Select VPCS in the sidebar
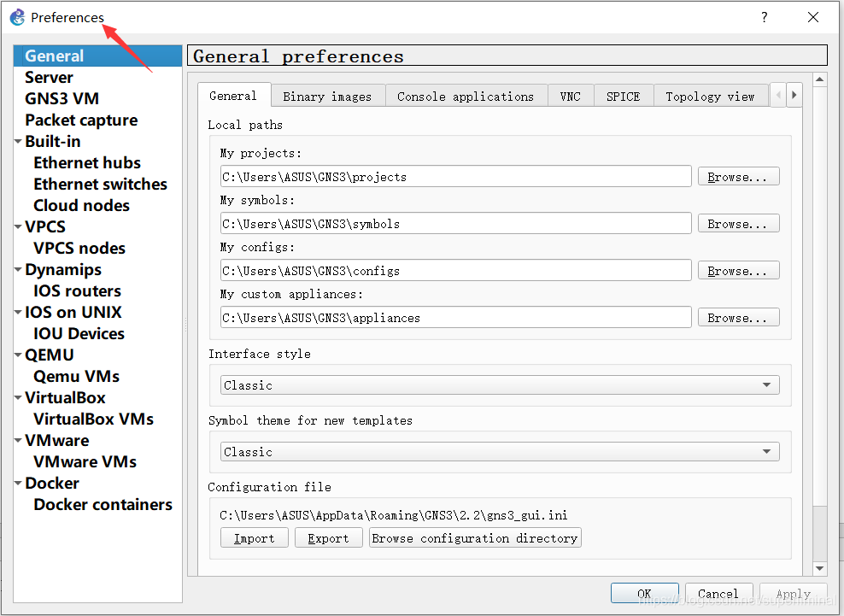 point(45,227)
